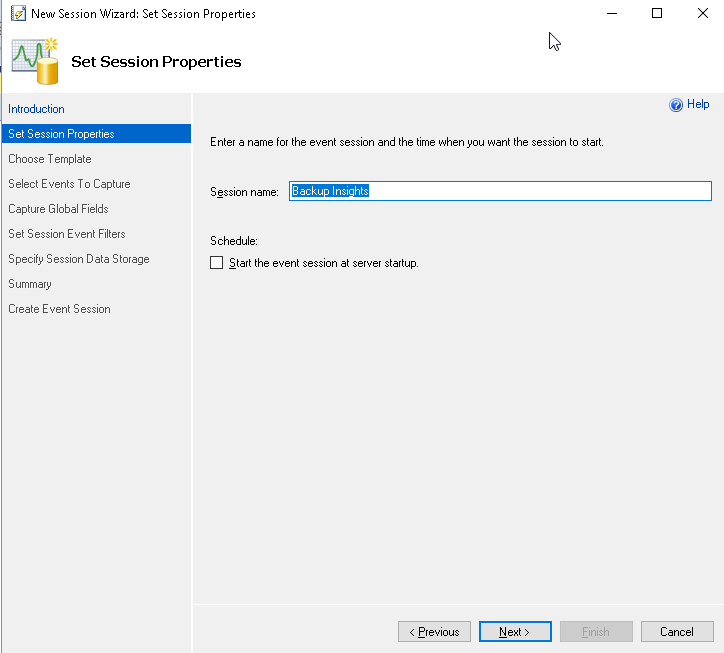Image resolution: width=724 pixels, height=653 pixels.
Task: Open the Choose Template step
Action: point(50,159)
